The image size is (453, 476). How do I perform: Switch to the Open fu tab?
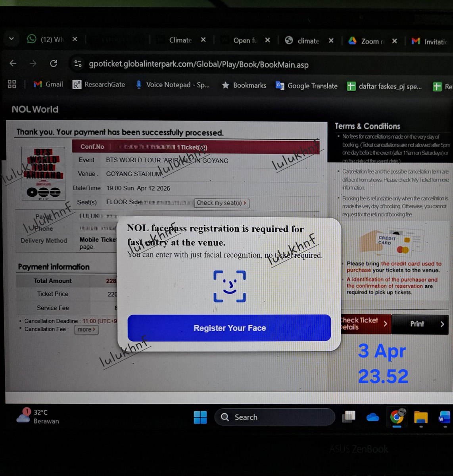[x=239, y=40]
